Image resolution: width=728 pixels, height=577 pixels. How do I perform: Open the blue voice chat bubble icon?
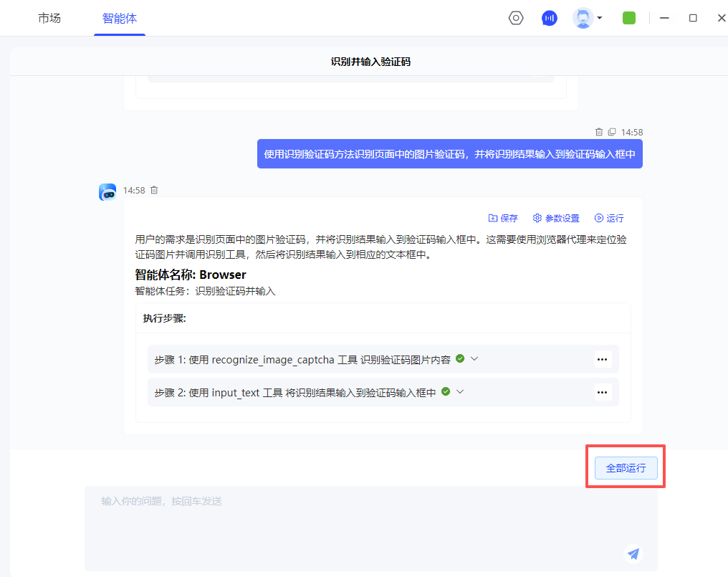click(x=550, y=18)
